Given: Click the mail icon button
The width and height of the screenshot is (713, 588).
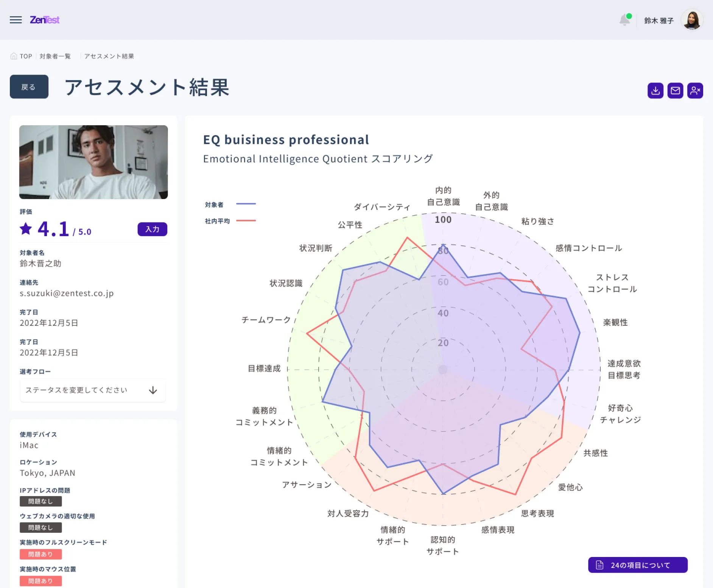Looking at the screenshot, I should tap(675, 90).
